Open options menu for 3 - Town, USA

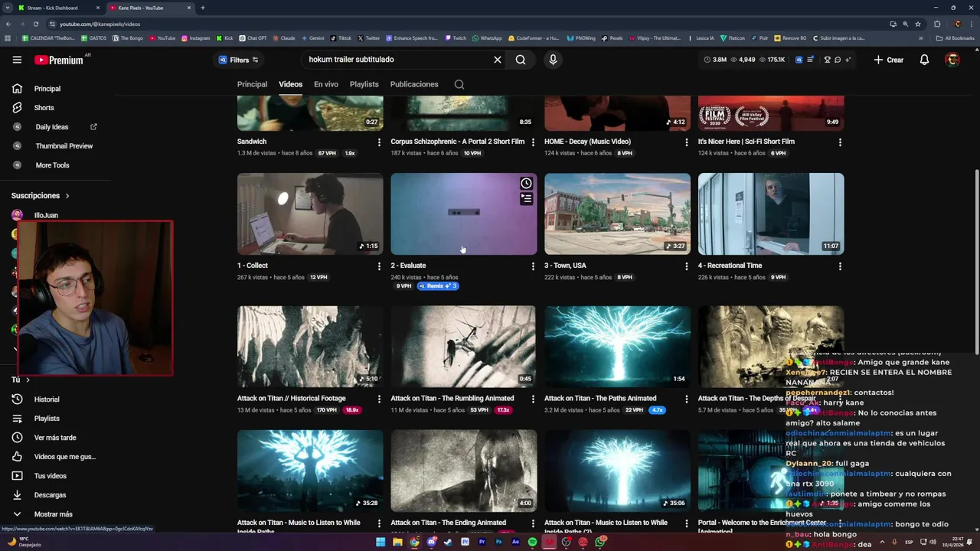point(686,266)
